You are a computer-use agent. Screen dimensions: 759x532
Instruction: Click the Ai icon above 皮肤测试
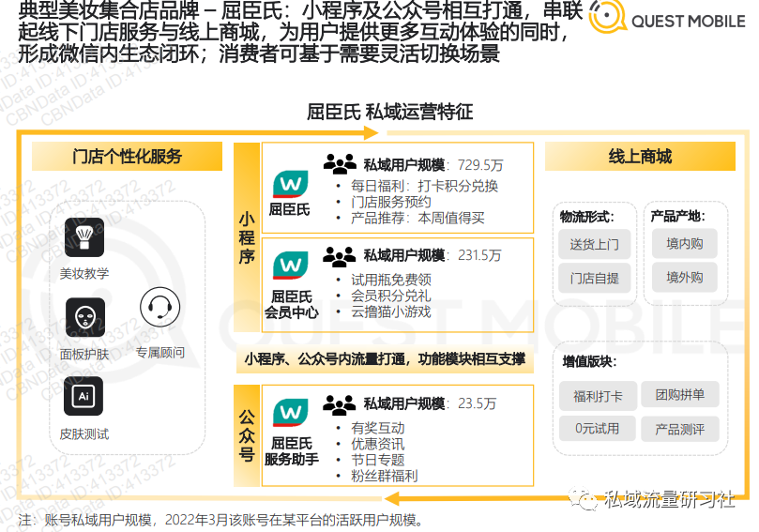pos(83,396)
